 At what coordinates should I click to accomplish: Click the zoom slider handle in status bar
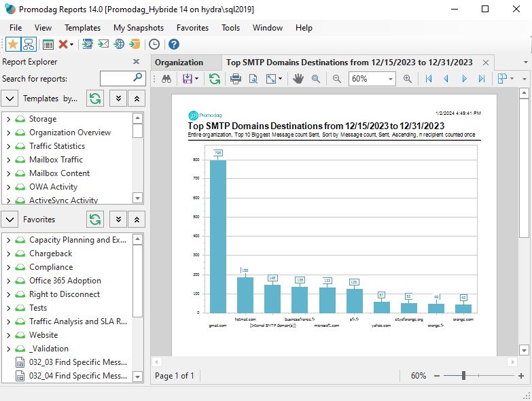coord(463,376)
